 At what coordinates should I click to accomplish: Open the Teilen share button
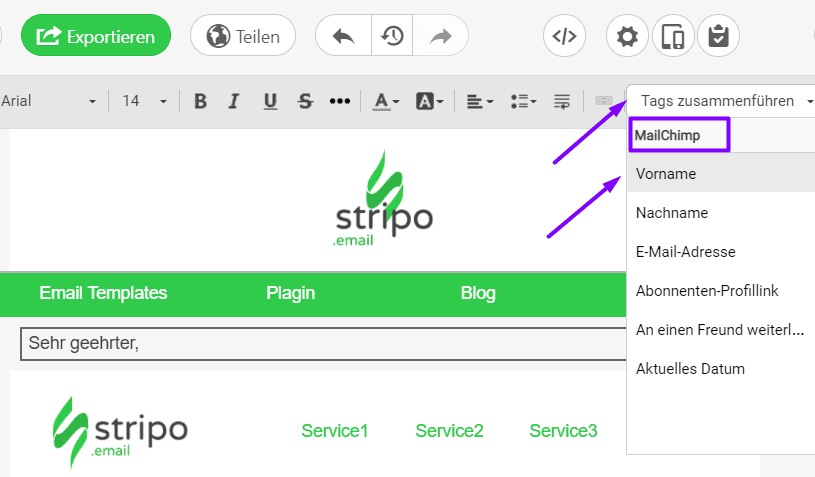click(243, 37)
